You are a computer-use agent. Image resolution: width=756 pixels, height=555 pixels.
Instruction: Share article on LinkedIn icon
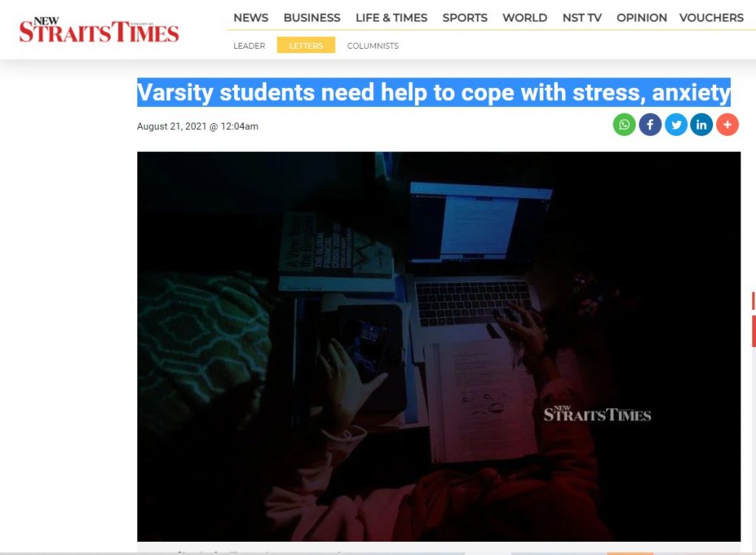[701, 125]
